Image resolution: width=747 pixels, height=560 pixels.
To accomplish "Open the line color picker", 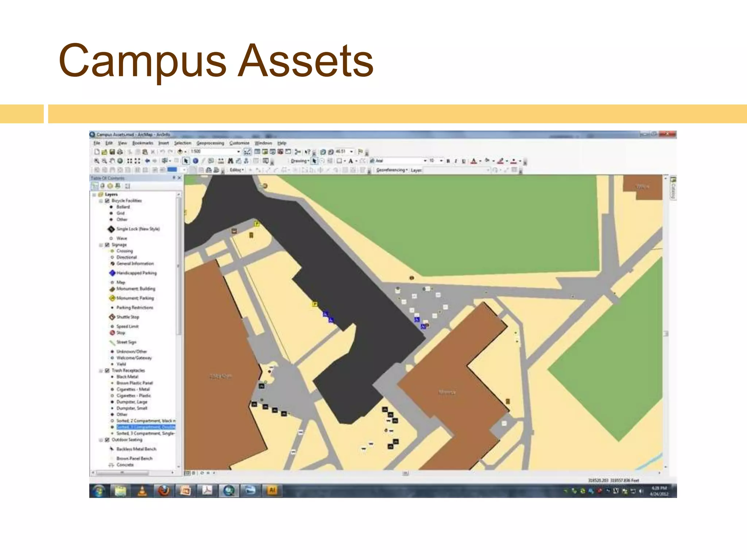I will tap(500, 161).
